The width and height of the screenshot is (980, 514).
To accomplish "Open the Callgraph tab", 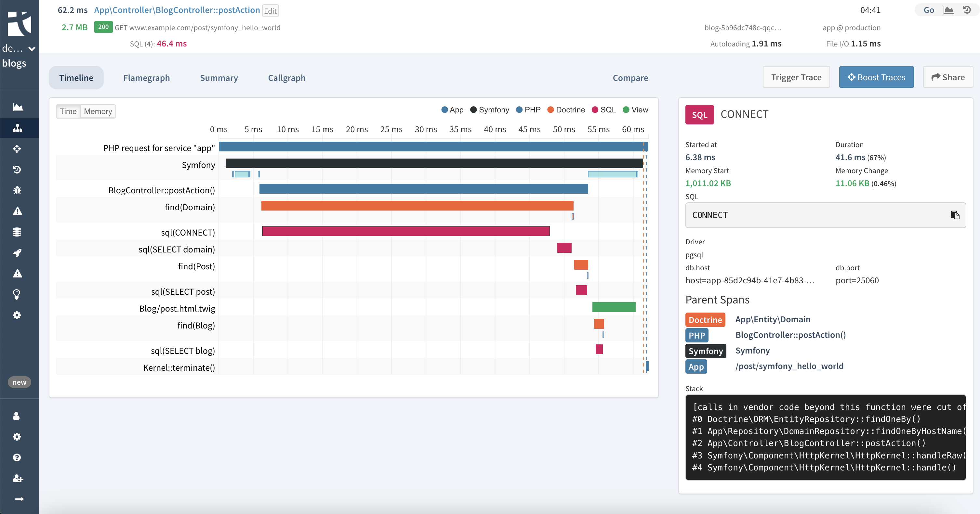I will (x=286, y=78).
